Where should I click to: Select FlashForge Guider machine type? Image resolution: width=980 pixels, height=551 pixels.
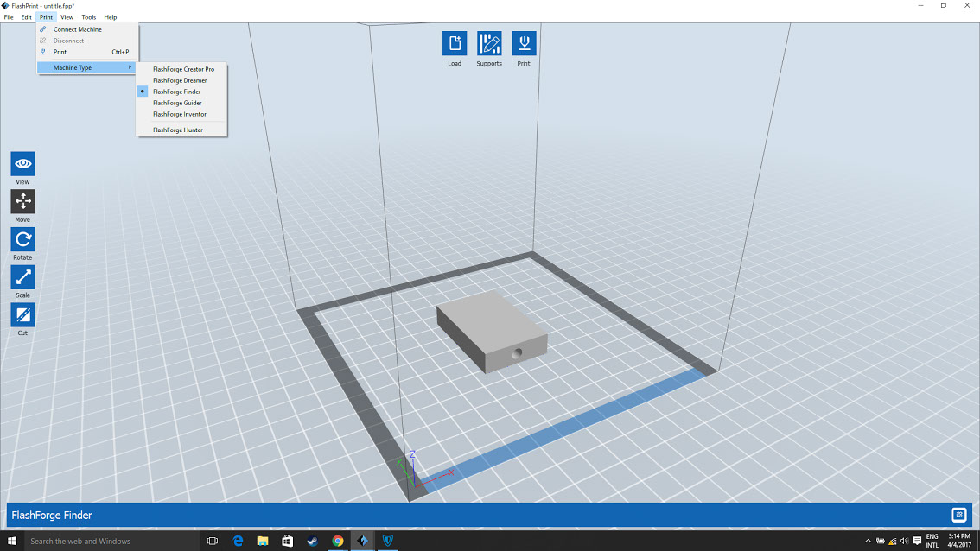point(181,103)
